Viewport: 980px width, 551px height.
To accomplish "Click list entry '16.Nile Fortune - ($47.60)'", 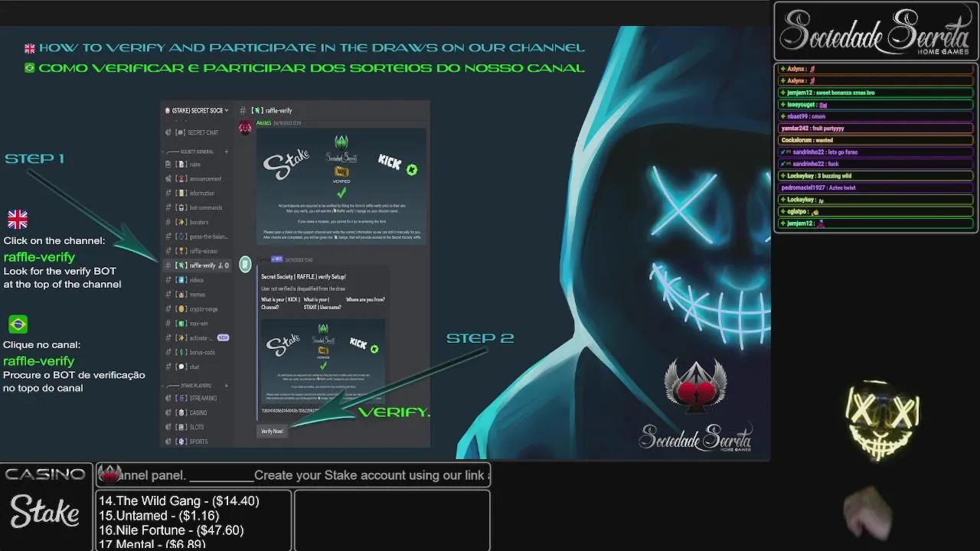I will [171, 530].
